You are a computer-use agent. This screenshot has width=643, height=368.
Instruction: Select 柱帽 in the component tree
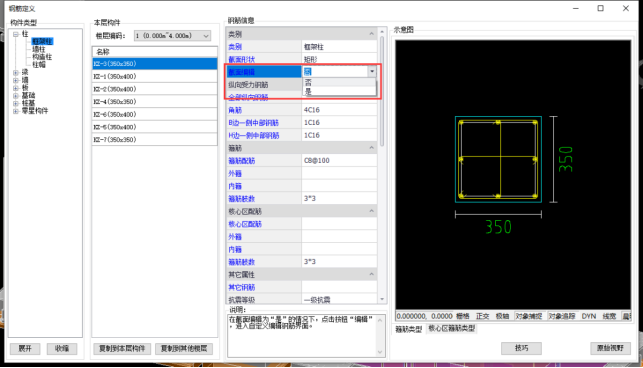point(39,65)
